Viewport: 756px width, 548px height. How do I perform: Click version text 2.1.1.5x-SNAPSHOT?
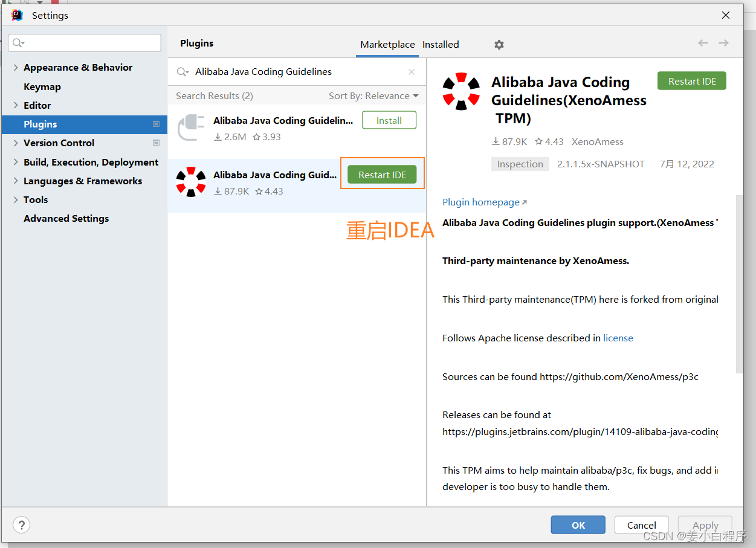[601, 164]
